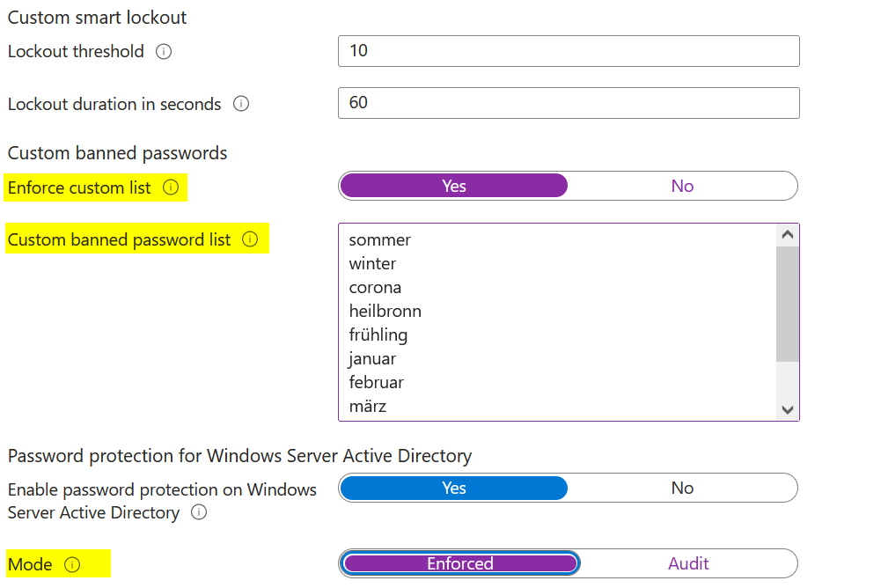The height and width of the screenshot is (588, 888).
Task: Open the password protection enablement info icon
Action: point(199,512)
